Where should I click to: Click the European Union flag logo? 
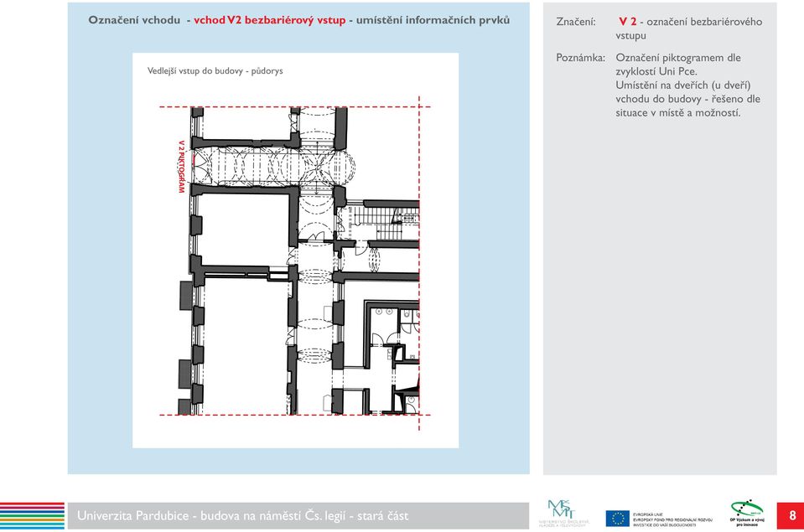click(617, 518)
